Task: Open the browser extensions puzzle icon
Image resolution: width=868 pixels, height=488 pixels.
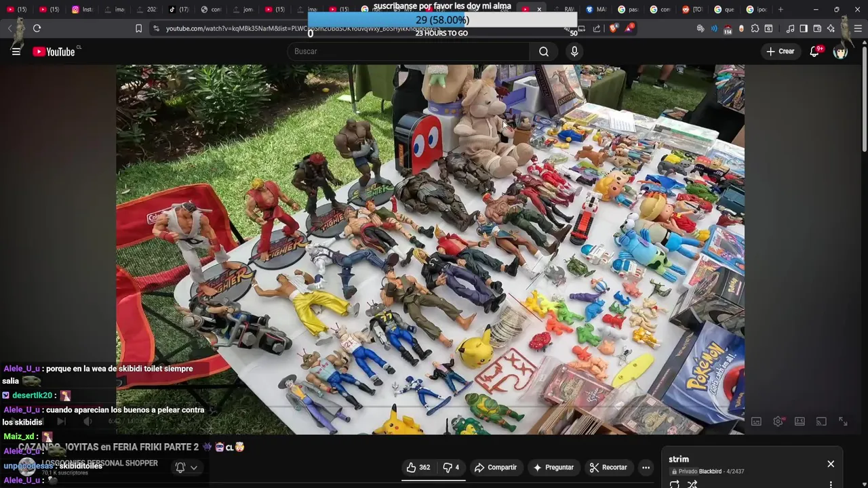Action: 755,28
